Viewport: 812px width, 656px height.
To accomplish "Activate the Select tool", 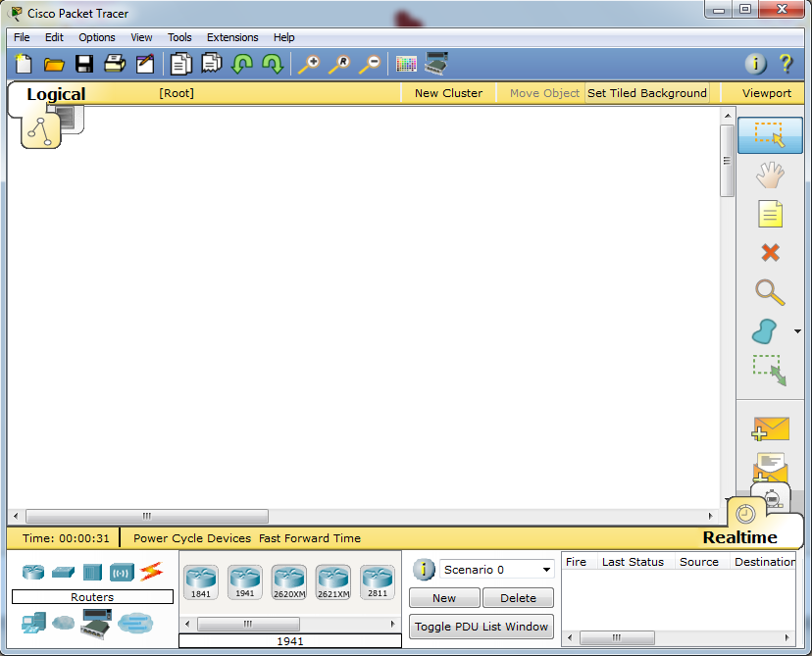I will (x=770, y=135).
